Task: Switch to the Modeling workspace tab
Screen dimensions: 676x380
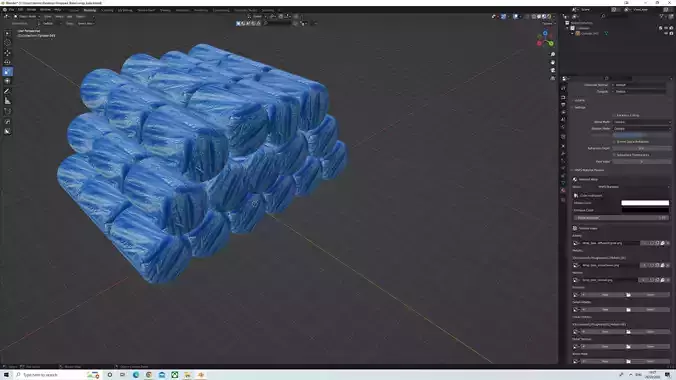Action: (90, 10)
